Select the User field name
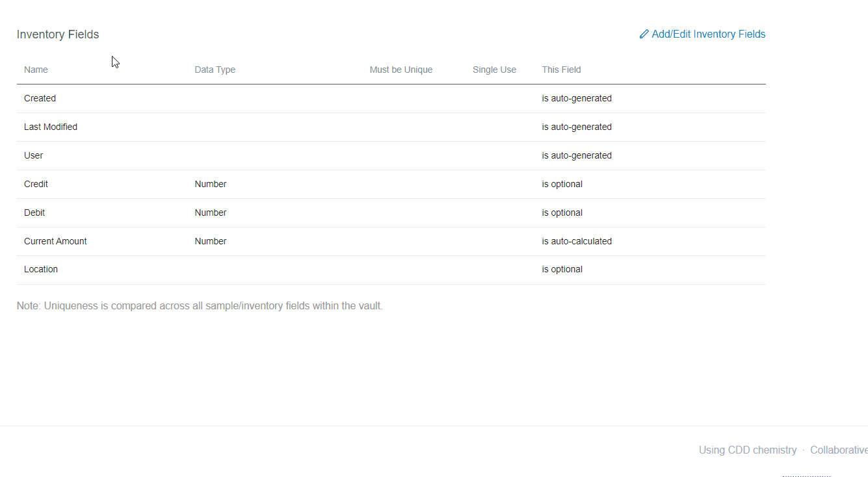 (34, 155)
